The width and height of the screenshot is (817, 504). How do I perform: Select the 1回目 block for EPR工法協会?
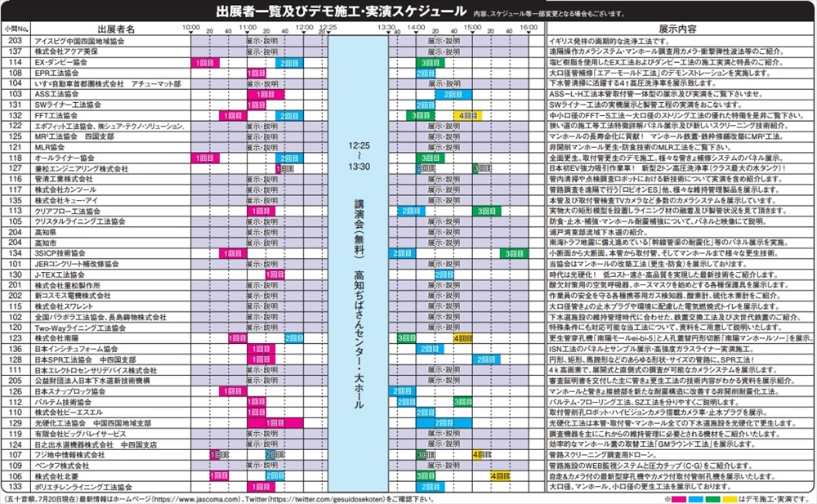coord(257,74)
